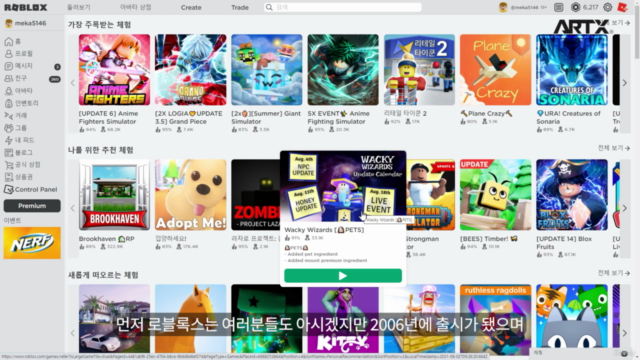Viewport: 640px width, 360px height.
Task: Click the friends count badge 360
Action: tap(55, 79)
